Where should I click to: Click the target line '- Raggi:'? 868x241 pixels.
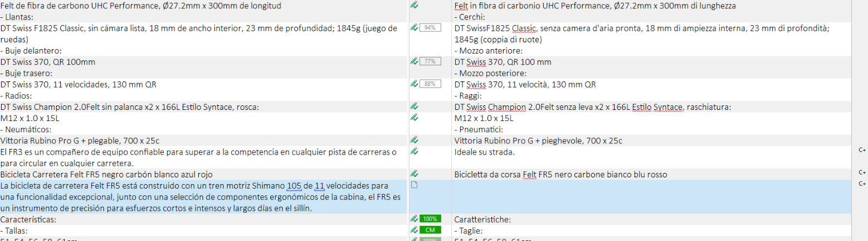point(470,96)
